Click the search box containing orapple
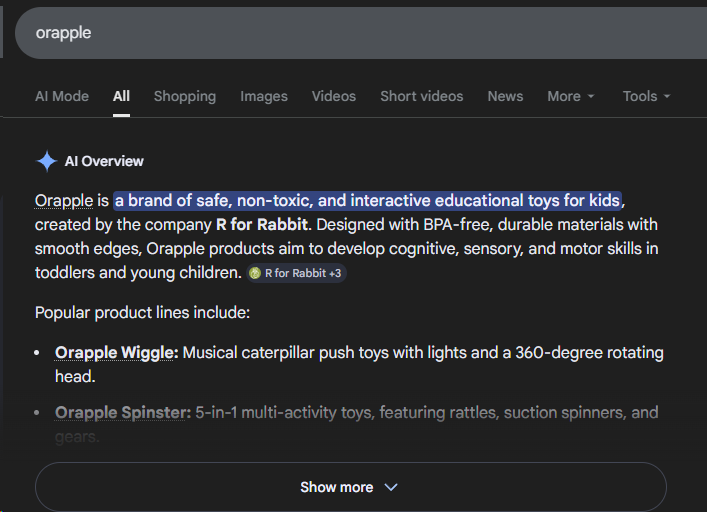This screenshot has width=707, height=512. [300, 33]
